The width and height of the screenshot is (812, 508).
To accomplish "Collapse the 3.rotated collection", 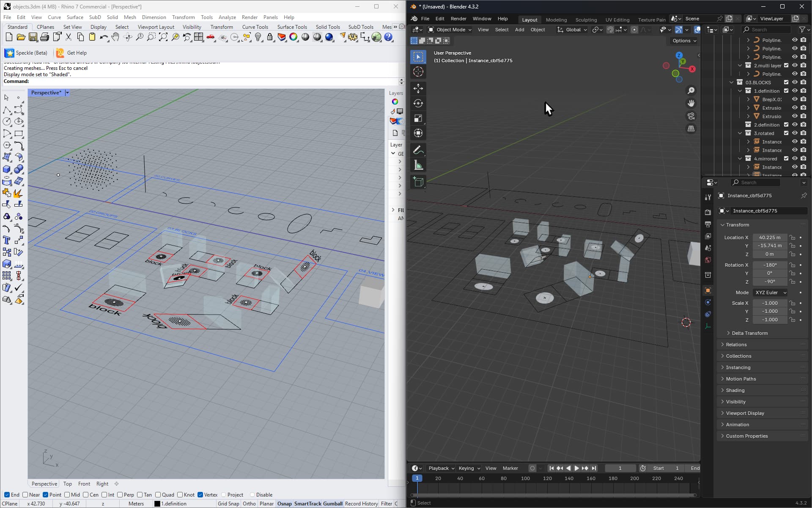I will click(740, 133).
